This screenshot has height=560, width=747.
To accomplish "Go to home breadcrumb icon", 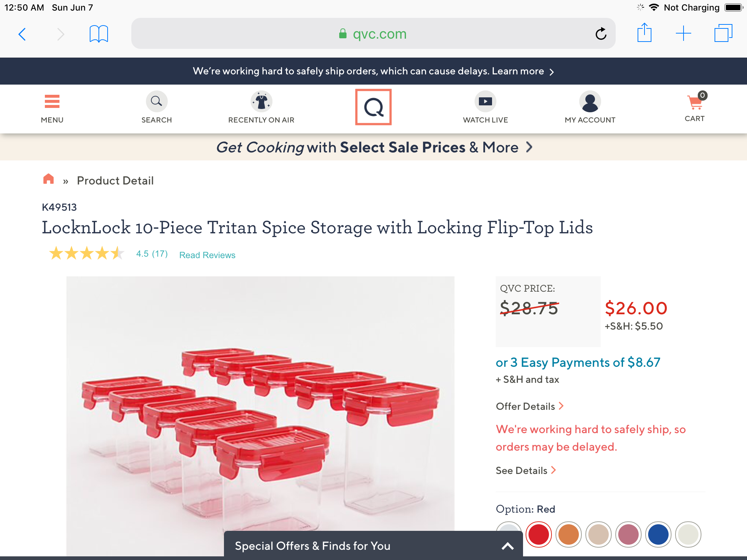I will click(49, 179).
